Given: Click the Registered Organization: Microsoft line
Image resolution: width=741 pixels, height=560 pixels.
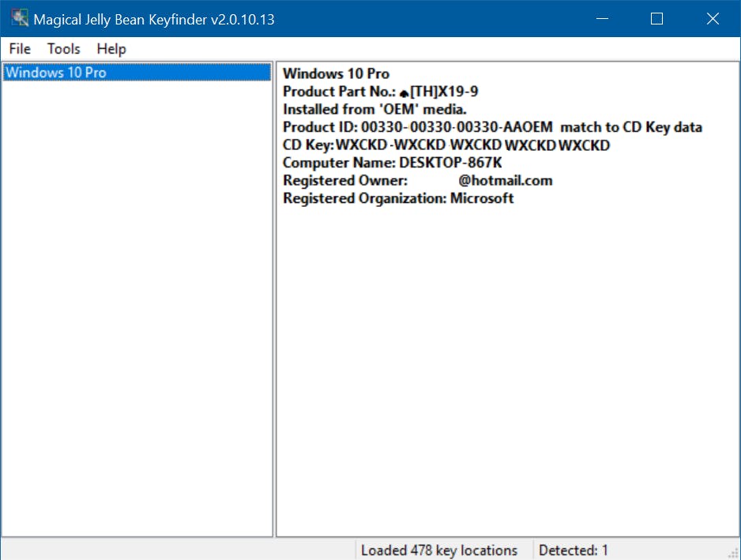Looking at the screenshot, I should point(398,198).
